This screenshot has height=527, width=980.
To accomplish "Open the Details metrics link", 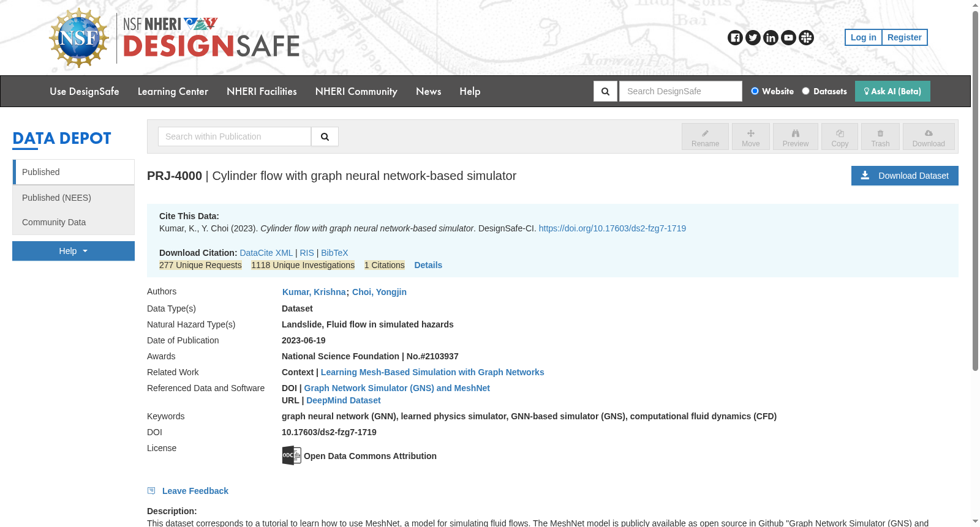I will [x=428, y=265].
